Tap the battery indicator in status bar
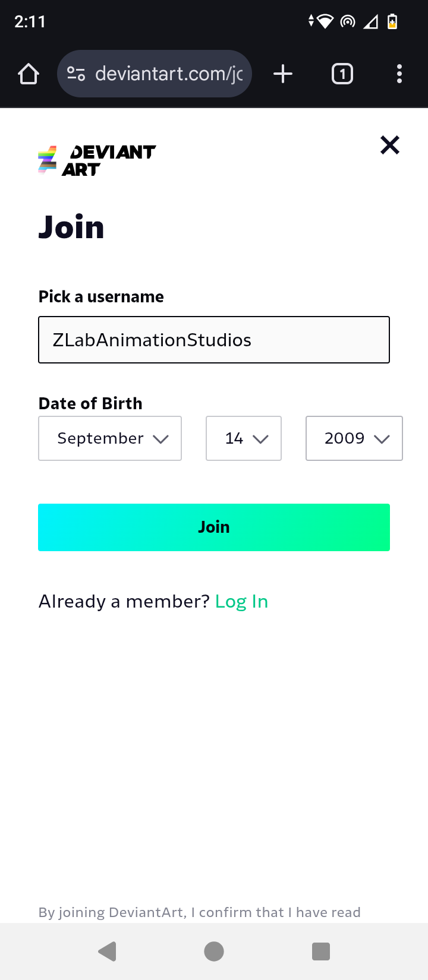The width and height of the screenshot is (428, 980). coord(392,22)
